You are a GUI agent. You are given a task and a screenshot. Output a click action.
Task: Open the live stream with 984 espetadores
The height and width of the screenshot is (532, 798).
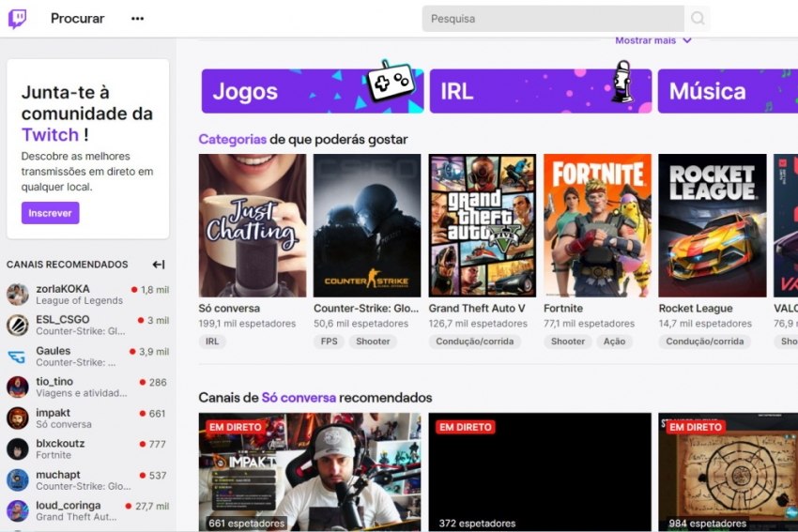point(729,472)
